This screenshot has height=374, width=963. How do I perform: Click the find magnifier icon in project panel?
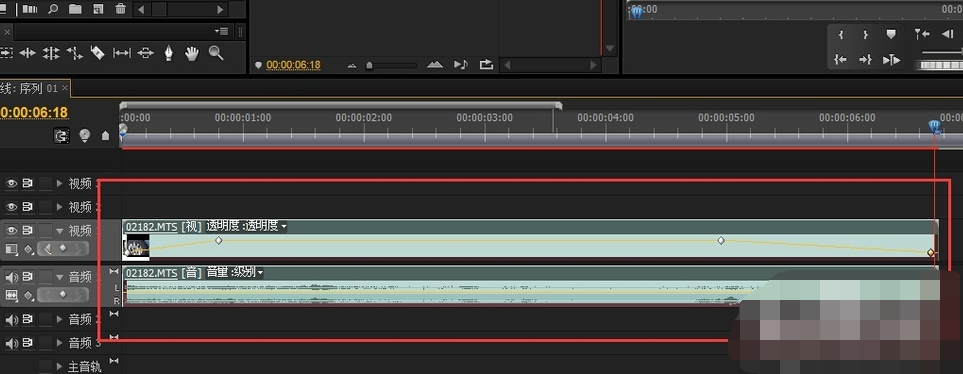(53, 9)
